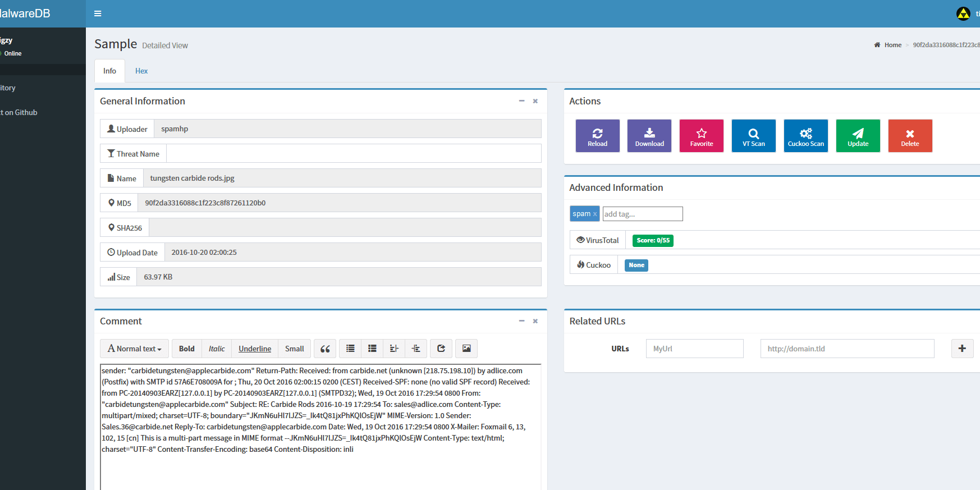
Task: Insert an image into the comment
Action: click(x=466, y=349)
